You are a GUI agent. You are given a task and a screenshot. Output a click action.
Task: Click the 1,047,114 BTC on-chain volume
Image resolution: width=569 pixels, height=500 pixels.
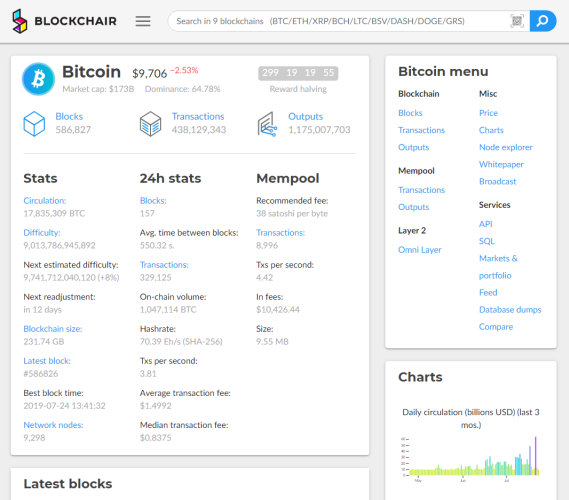pos(168,310)
